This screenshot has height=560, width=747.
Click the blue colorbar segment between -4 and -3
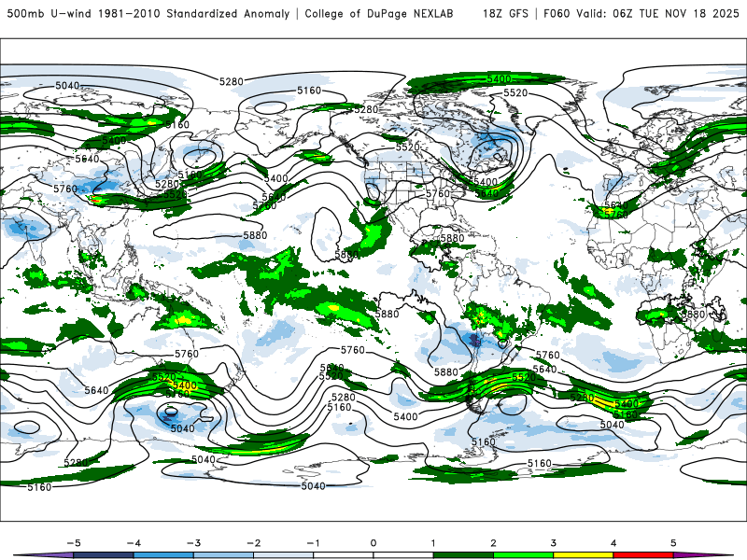[163, 555]
